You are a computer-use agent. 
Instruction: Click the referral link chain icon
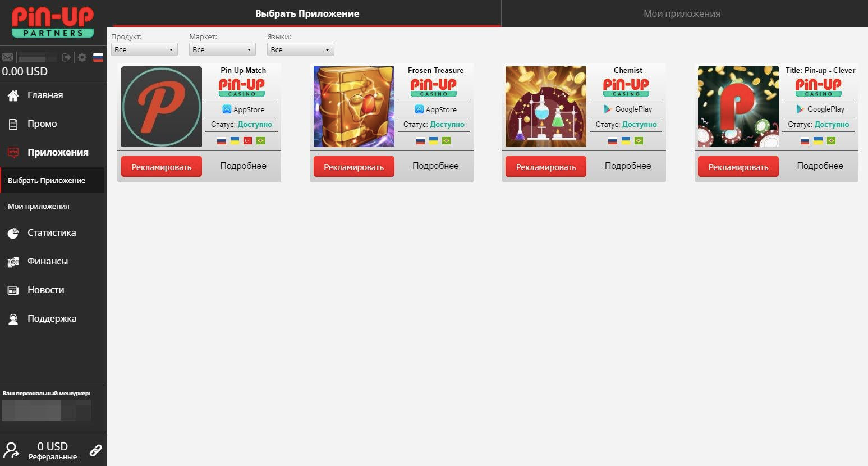click(96, 450)
